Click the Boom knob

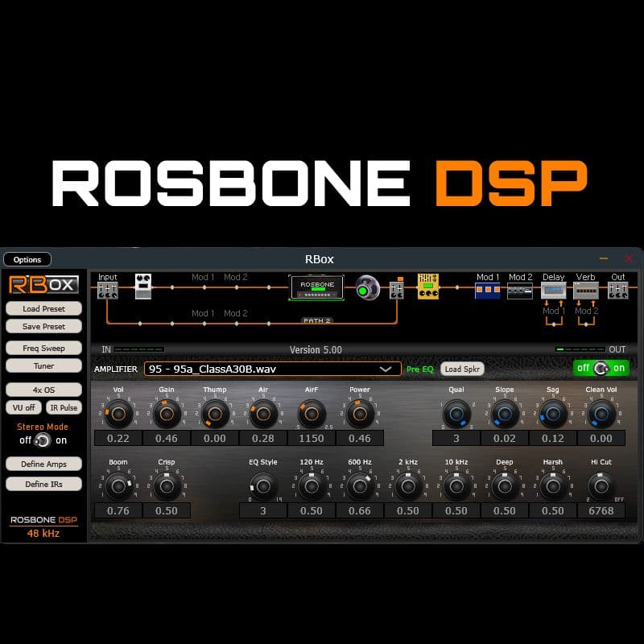pos(118,486)
